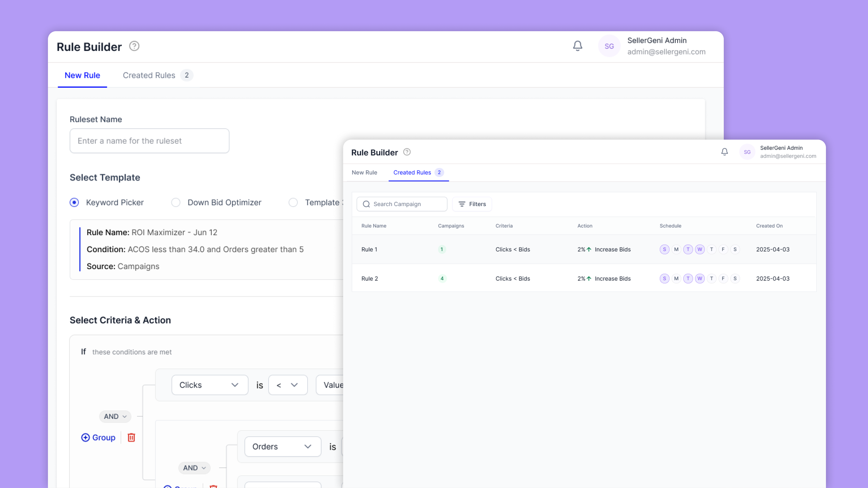Toggle Sunday in Rule 1 schedule
868x488 pixels.
[x=665, y=250]
